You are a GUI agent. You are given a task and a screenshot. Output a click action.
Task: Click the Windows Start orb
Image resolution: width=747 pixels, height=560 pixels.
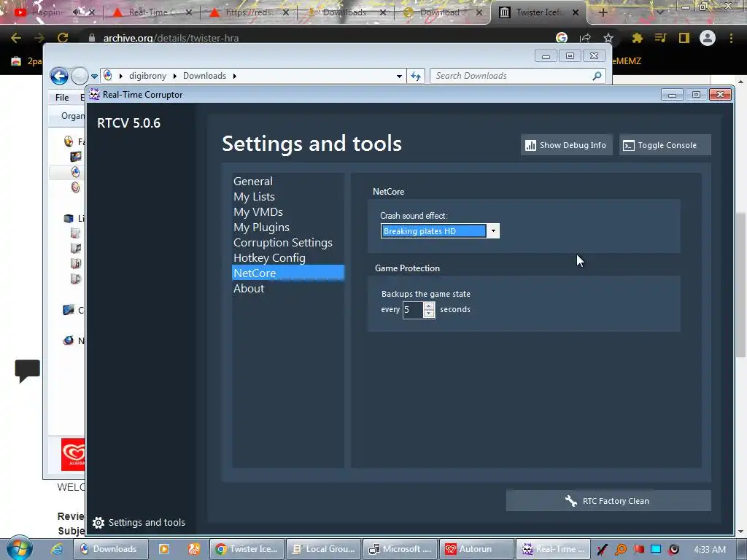[x=19, y=548]
